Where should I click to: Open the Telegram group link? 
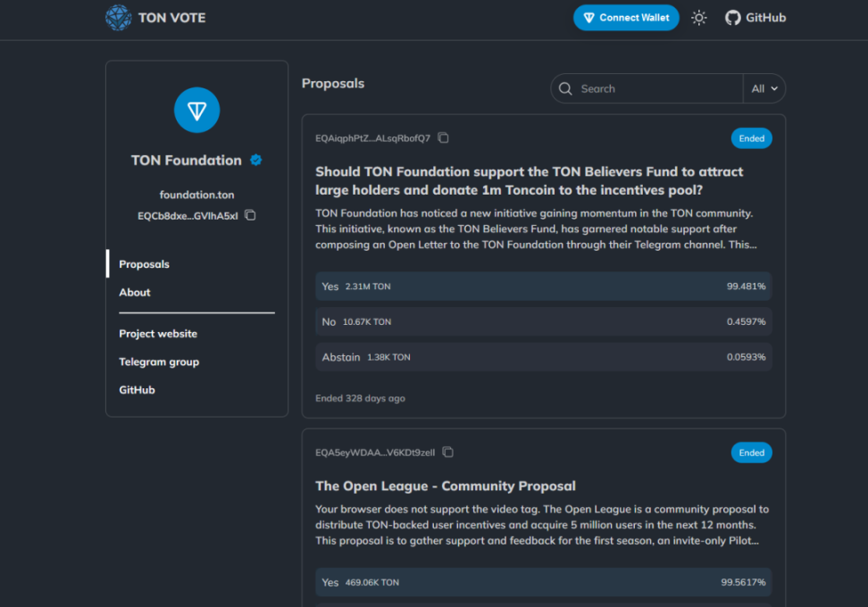click(x=159, y=362)
